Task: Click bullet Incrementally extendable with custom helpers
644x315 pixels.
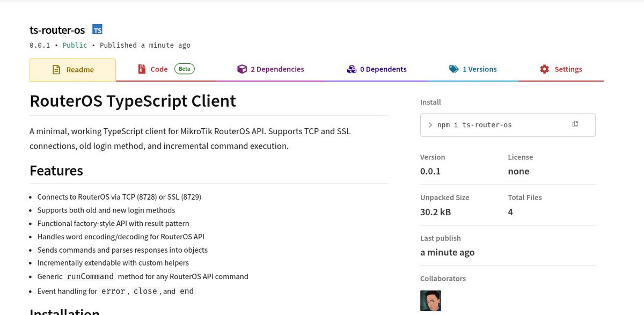Action: pos(113,263)
